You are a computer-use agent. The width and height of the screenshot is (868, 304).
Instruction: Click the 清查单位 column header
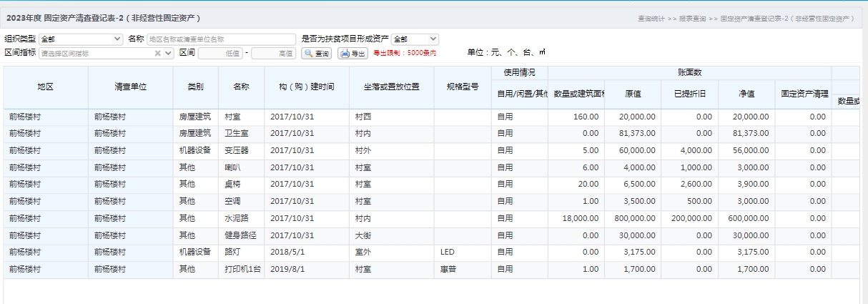(x=131, y=87)
